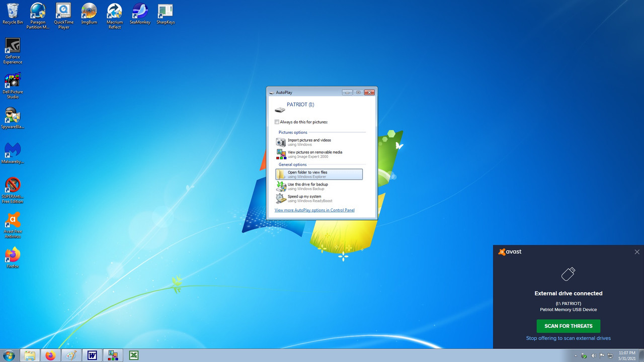
Task: Click "Stop offering to scan external drives"
Action: [568, 338]
